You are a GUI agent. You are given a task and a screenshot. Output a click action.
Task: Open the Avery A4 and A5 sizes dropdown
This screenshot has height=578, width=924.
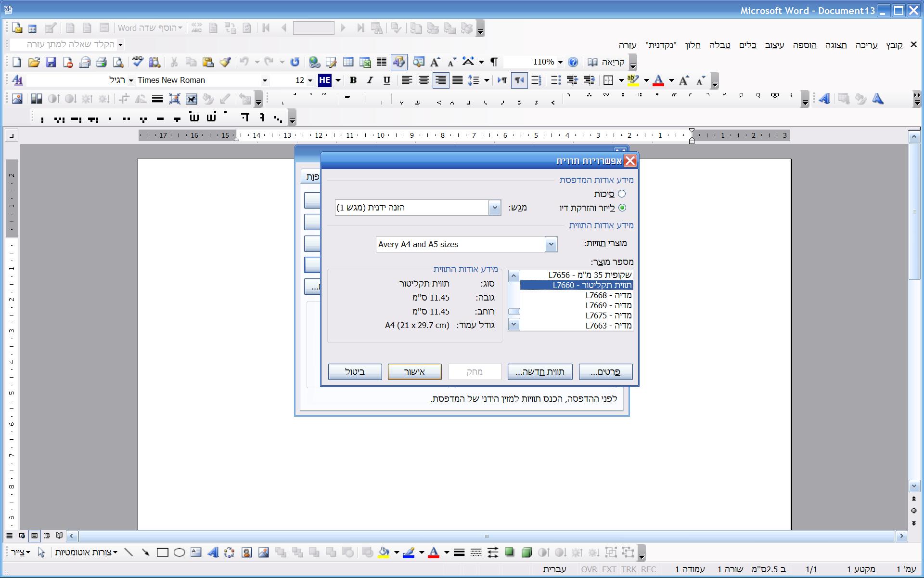551,244
